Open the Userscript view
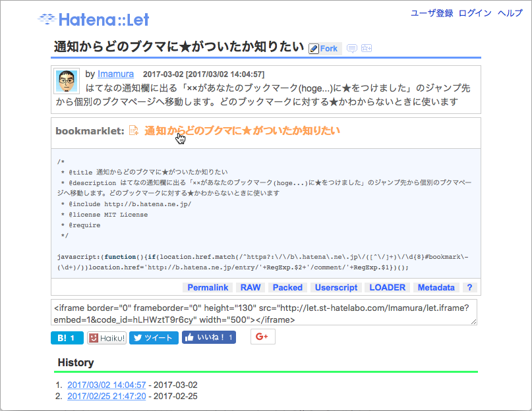The image size is (532, 411). (x=336, y=288)
